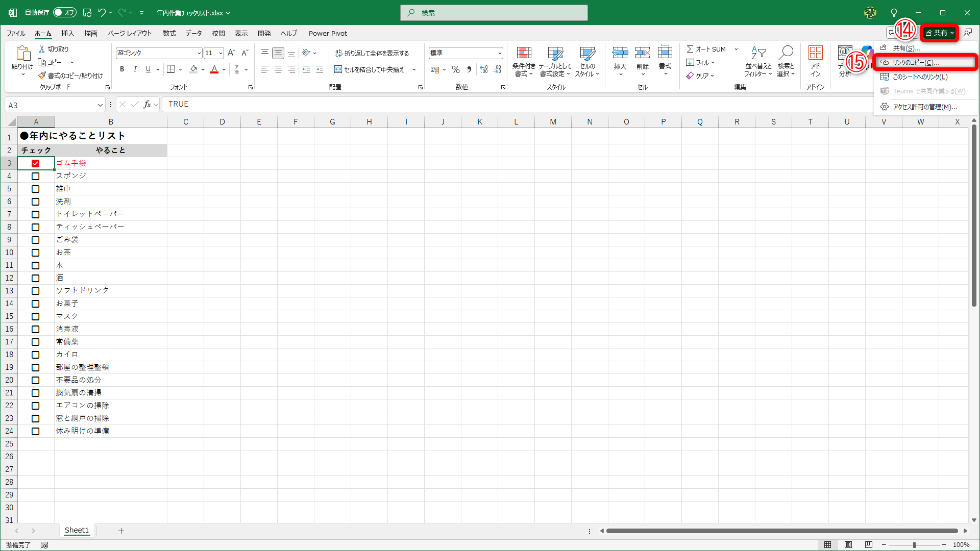
Task: Uncheck the checked box in row 3
Action: click(x=35, y=163)
